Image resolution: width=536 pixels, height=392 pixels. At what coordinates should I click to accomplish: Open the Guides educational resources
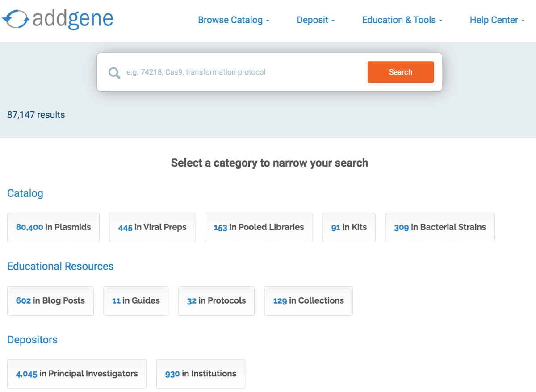(x=136, y=300)
